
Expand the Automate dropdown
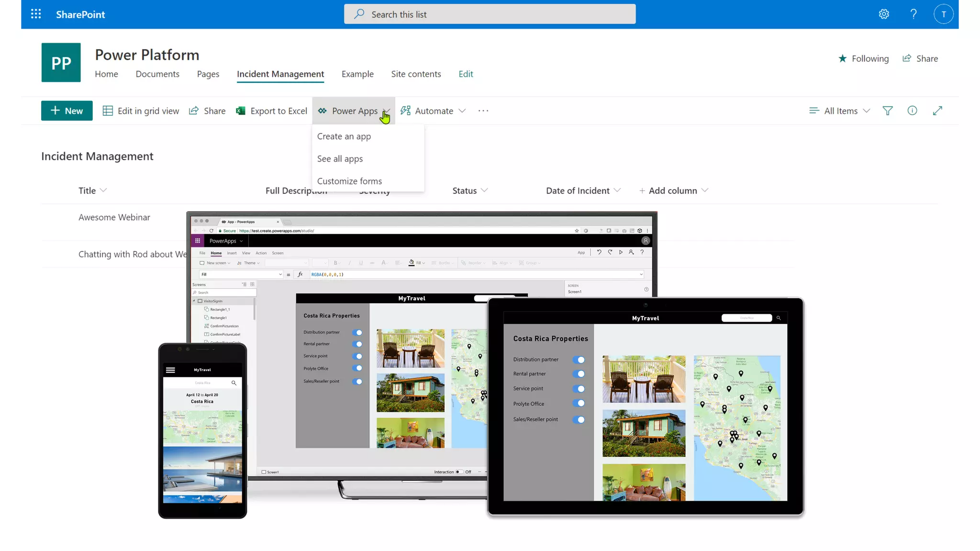[x=433, y=111]
